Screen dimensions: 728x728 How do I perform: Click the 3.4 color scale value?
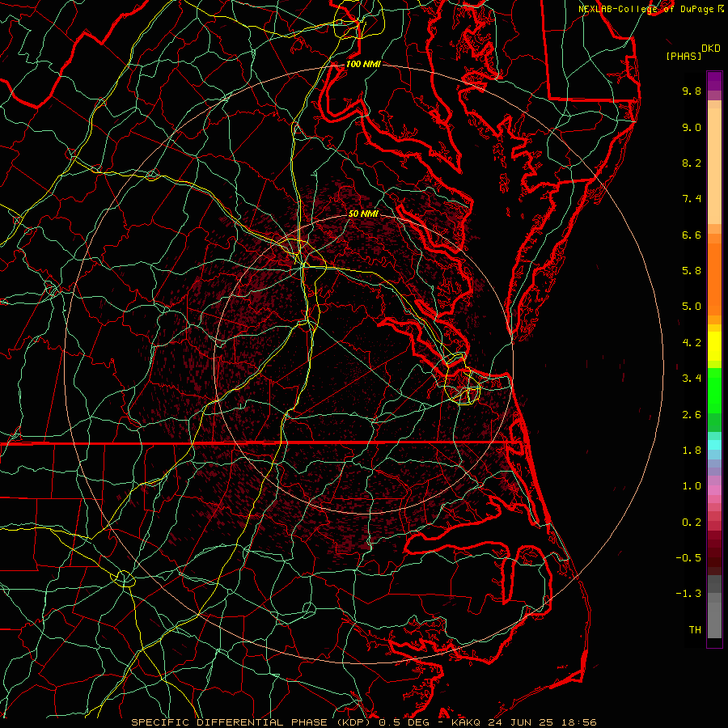pos(692,379)
